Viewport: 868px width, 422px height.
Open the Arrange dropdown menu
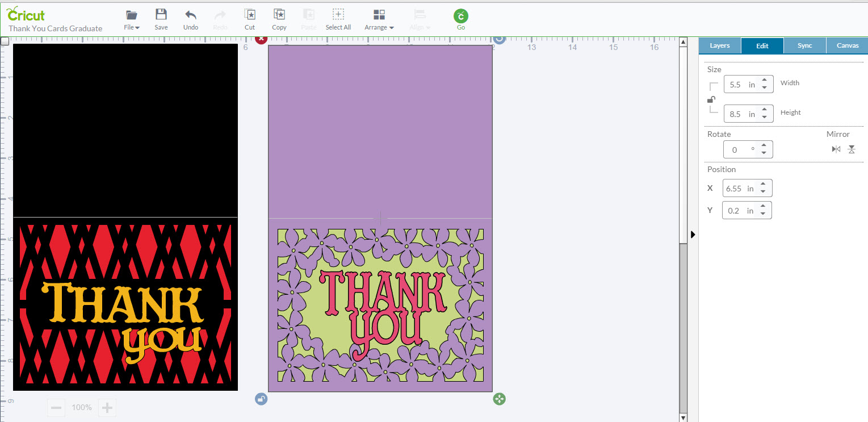coord(379,19)
